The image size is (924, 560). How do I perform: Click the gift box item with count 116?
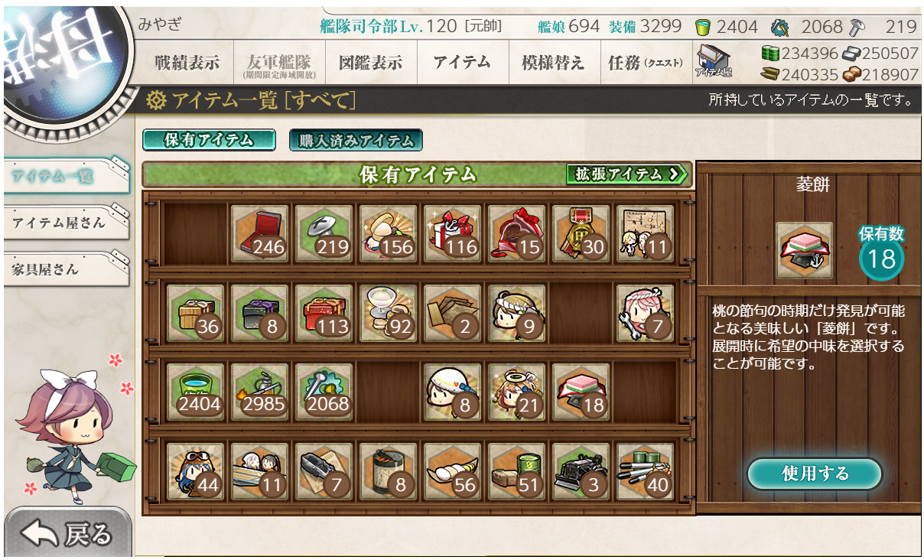pyautogui.click(x=453, y=233)
